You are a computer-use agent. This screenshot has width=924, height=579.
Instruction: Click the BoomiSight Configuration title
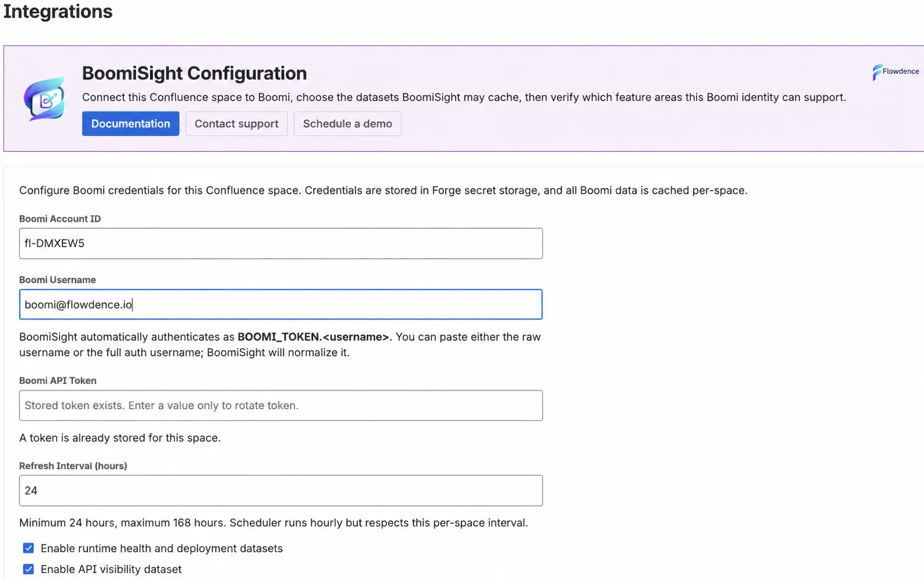click(x=194, y=73)
